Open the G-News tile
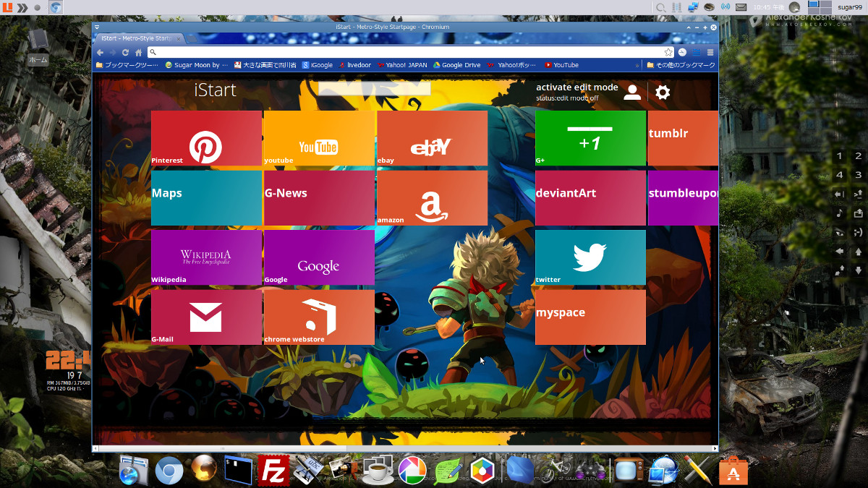 click(319, 198)
